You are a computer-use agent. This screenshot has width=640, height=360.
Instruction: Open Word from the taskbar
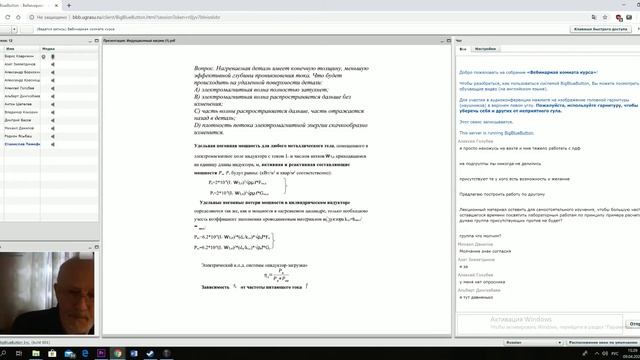click(x=134, y=353)
